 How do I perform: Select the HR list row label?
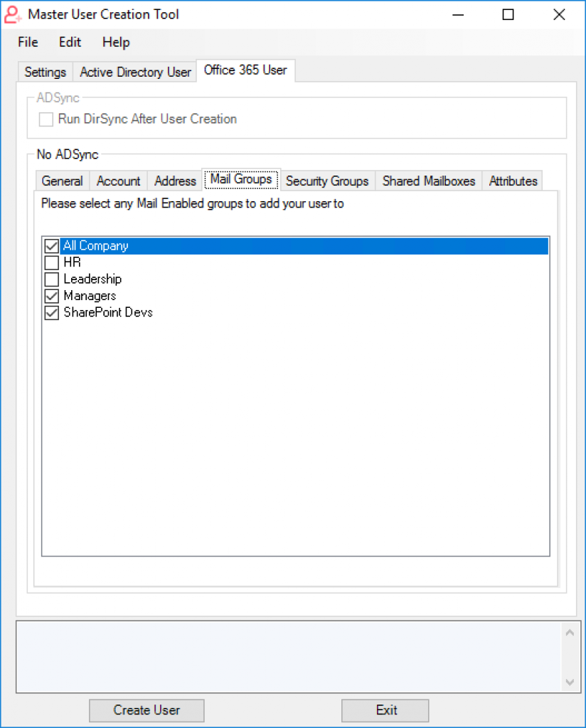pos(72,262)
